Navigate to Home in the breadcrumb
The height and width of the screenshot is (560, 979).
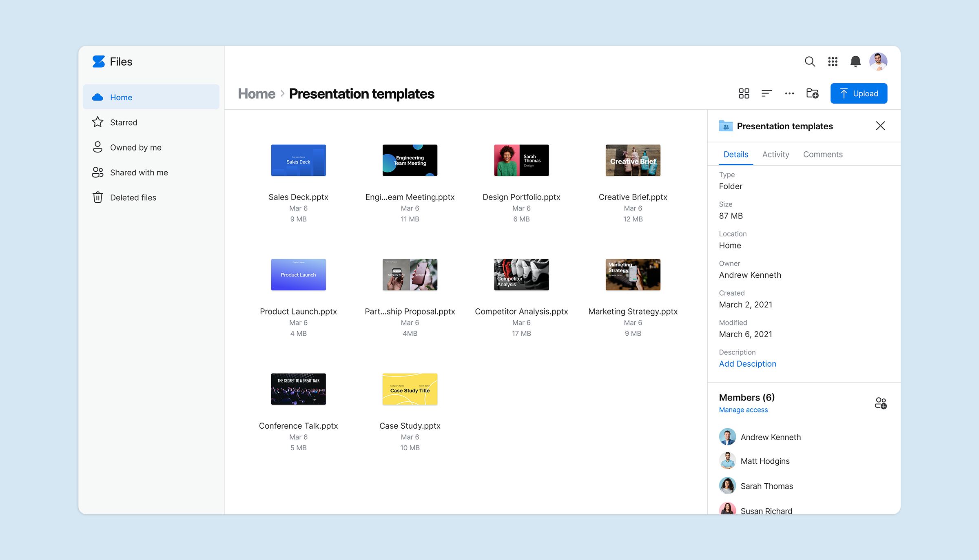(x=257, y=93)
